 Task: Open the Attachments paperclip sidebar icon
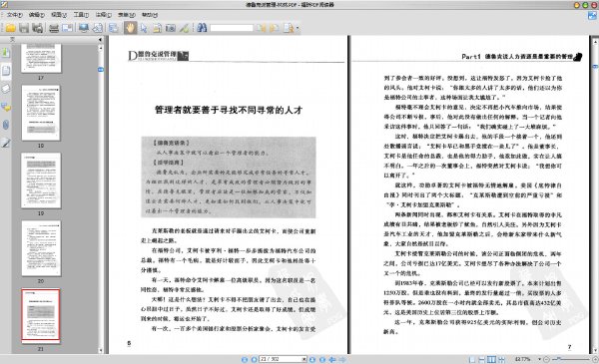[x=6, y=125]
